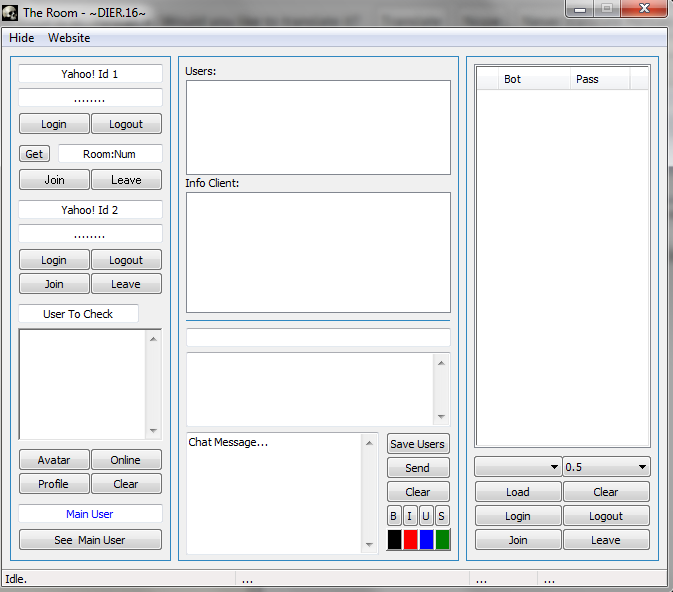The height and width of the screenshot is (592, 673).
Task: Open the Hide menu
Action: (x=21, y=38)
